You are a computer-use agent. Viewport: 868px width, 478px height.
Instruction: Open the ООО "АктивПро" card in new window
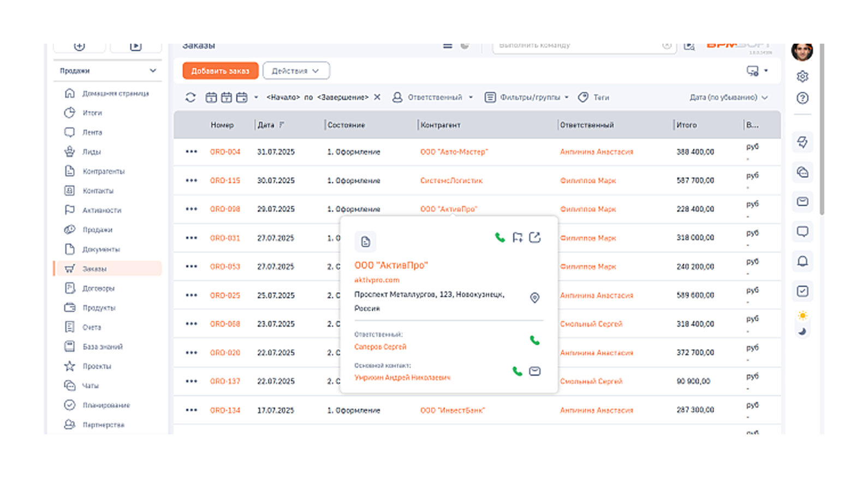(x=535, y=237)
